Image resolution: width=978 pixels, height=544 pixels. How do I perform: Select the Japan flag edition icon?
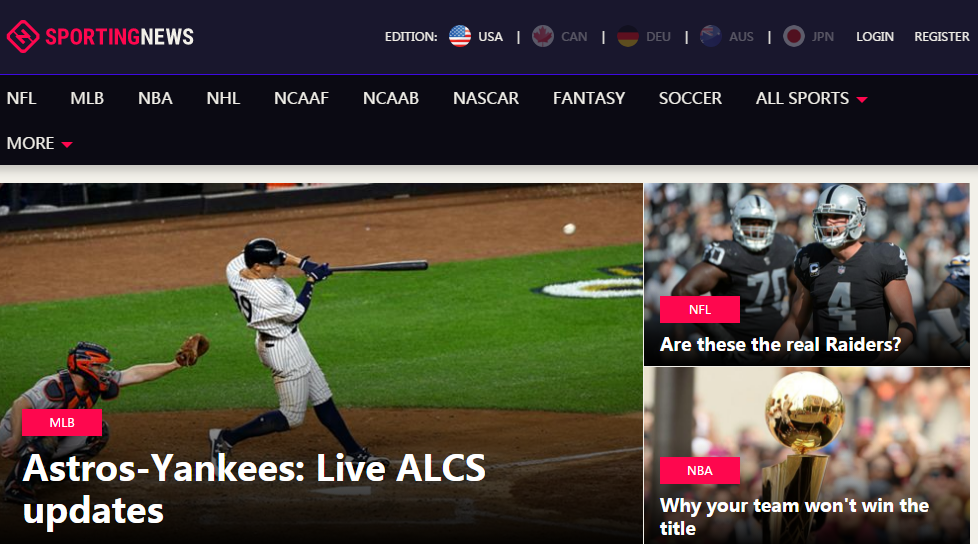tap(793, 36)
